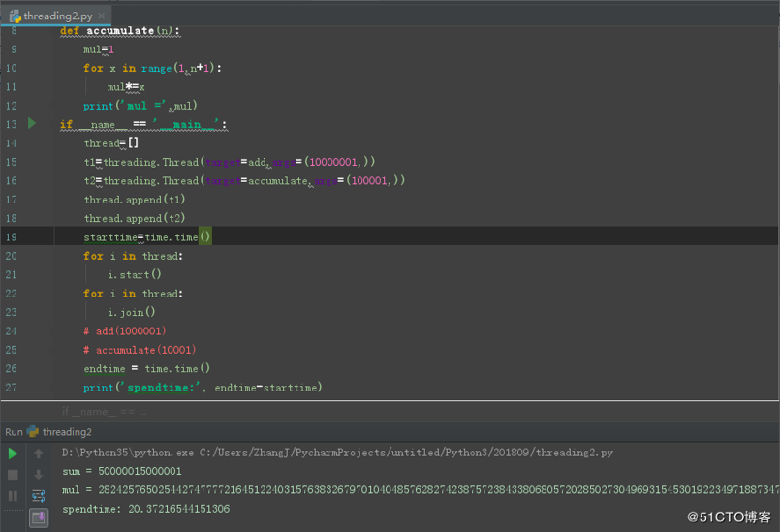Jump down the stack trace with down arrow

point(39,475)
